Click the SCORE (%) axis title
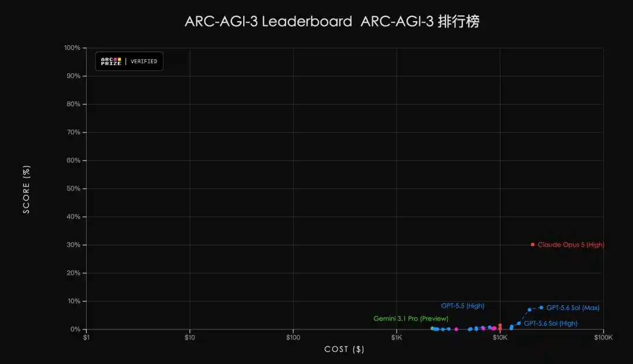 [x=26, y=189]
